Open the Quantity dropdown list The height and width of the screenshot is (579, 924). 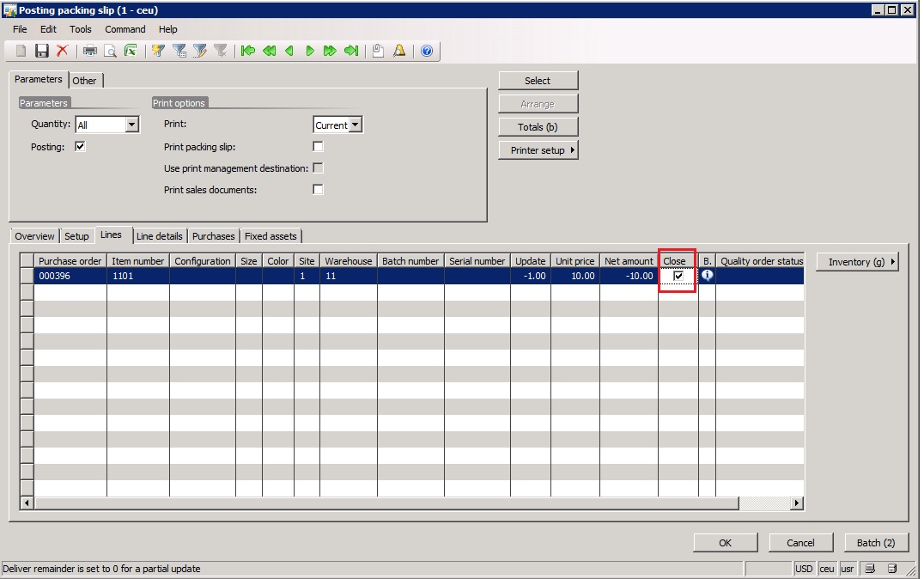click(x=131, y=125)
